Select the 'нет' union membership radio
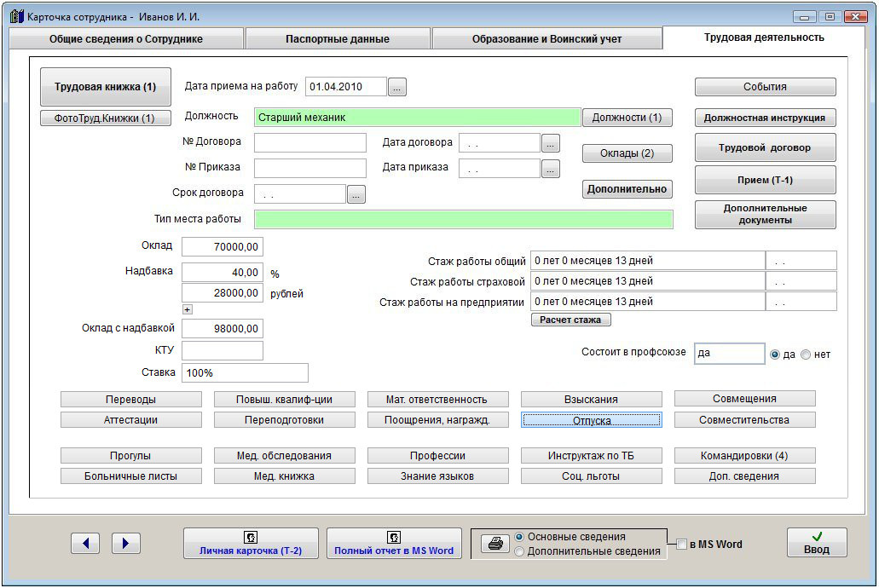This screenshot has height=588, width=879. [x=806, y=355]
